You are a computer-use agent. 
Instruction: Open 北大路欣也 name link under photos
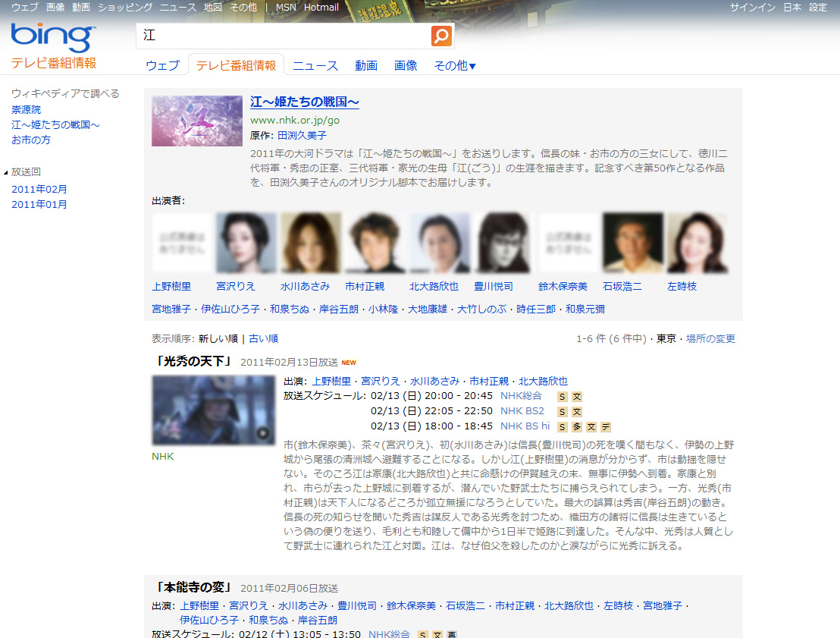tap(434, 286)
